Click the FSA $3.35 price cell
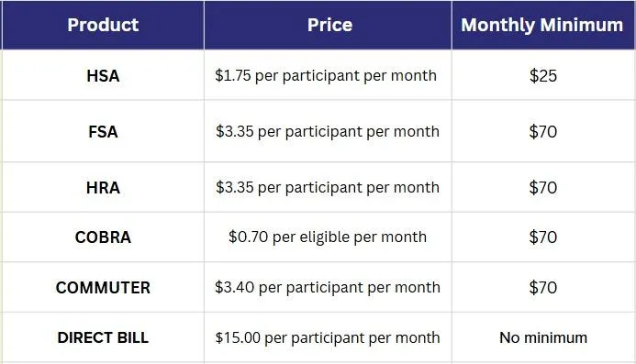636x364 pixels. coord(328,131)
